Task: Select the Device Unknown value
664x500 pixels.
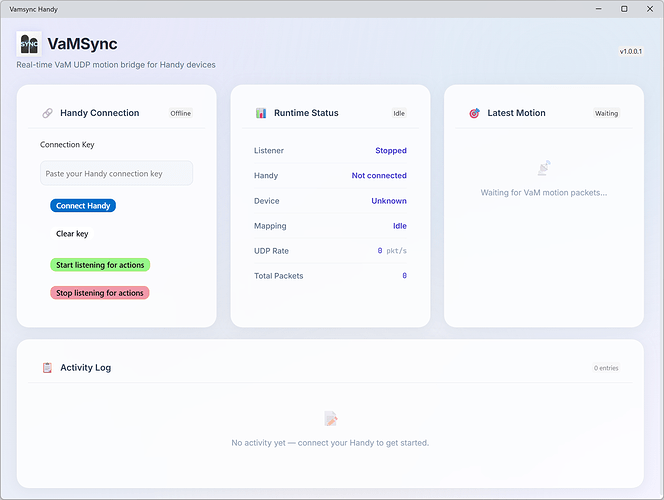Action: tap(389, 201)
